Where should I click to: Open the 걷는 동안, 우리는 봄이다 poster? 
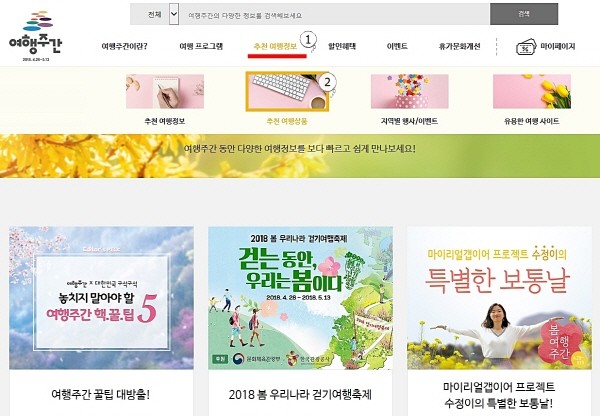pos(300,298)
